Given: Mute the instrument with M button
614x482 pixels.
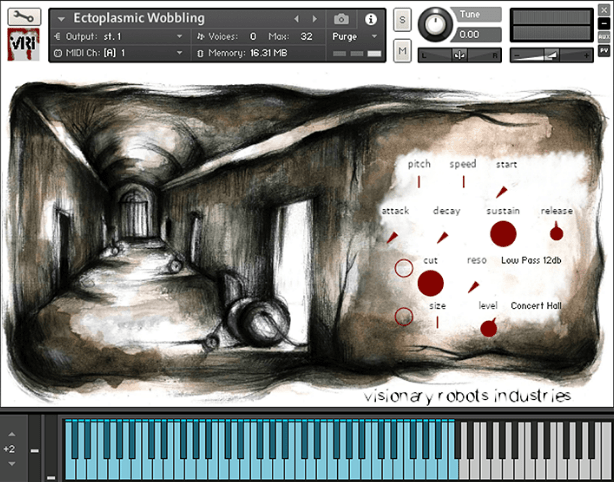Looking at the screenshot, I should pyautogui.click(x=401, y=51).
